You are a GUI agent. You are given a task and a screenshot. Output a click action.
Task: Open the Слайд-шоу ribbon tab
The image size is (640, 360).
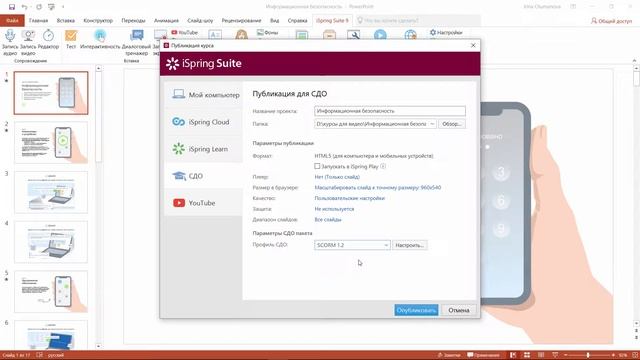(x=200, y=20)
